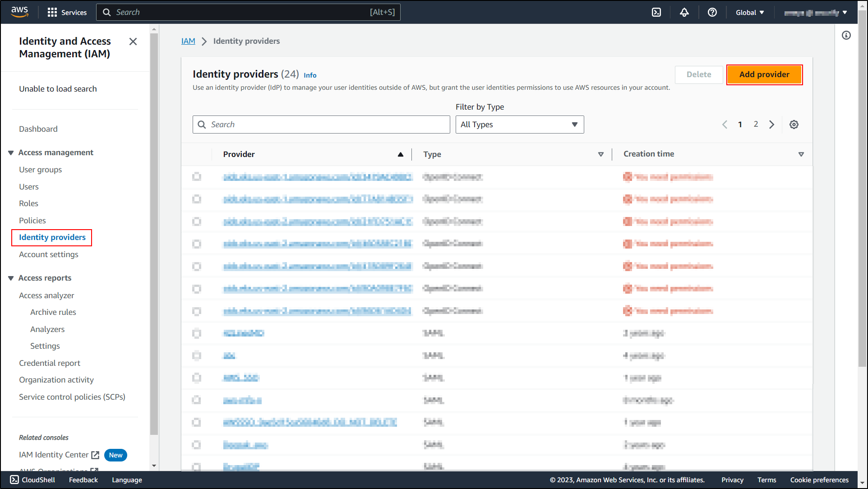
Task: Go to next page of providers
Action: pos(772,125)
